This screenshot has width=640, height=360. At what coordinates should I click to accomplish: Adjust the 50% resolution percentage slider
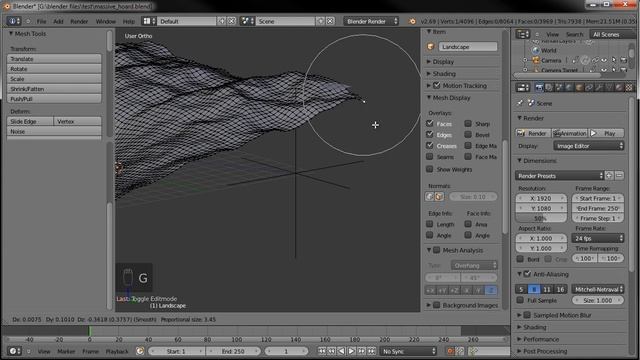click(x=541, y=218)
